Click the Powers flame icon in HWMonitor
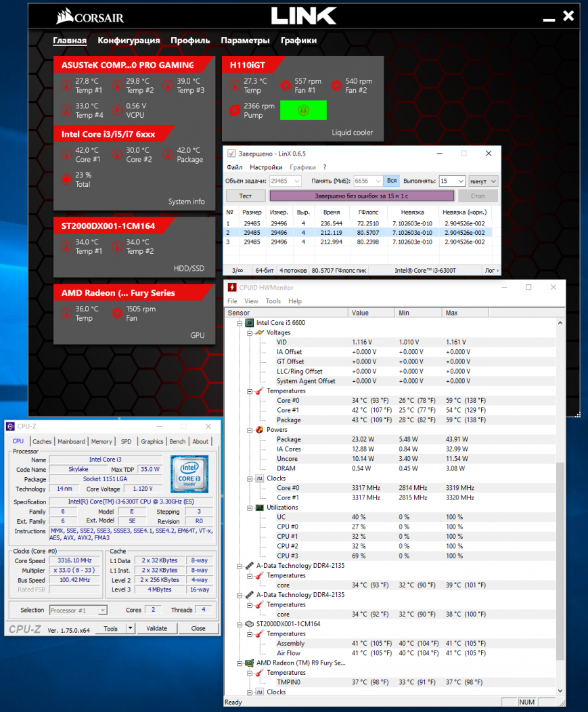This screenshot has width=588, height=712. [x=260, y=430]
